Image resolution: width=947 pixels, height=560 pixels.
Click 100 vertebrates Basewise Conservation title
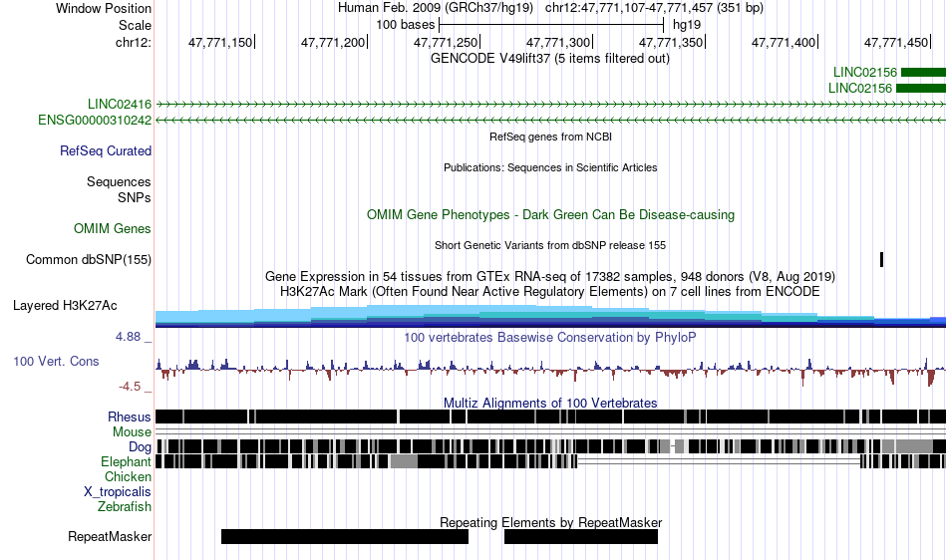(550, 338)
